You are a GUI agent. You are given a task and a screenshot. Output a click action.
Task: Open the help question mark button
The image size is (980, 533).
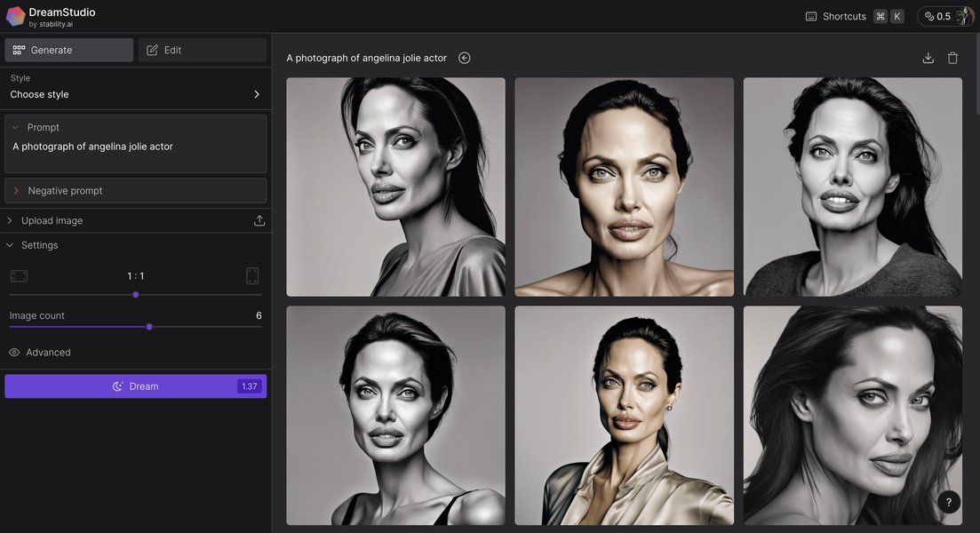(x=949, y=502)
